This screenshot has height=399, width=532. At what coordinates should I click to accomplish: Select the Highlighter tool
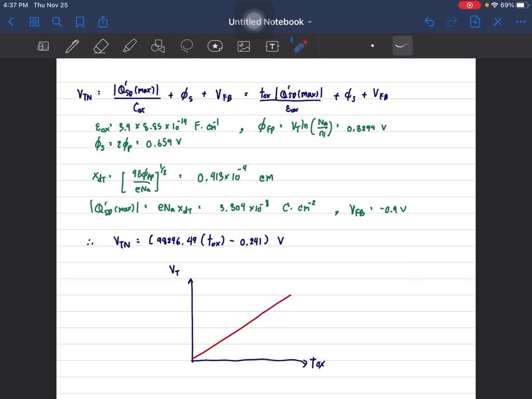(129, 46)
